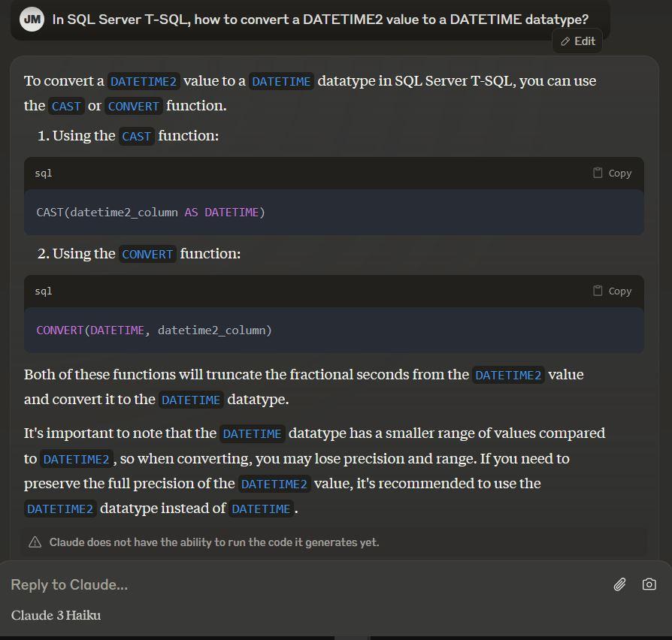This screenshot has height=640, width=672.
Task: Open the Claude 3 Haiku model selector
Action: click(56, 615)
